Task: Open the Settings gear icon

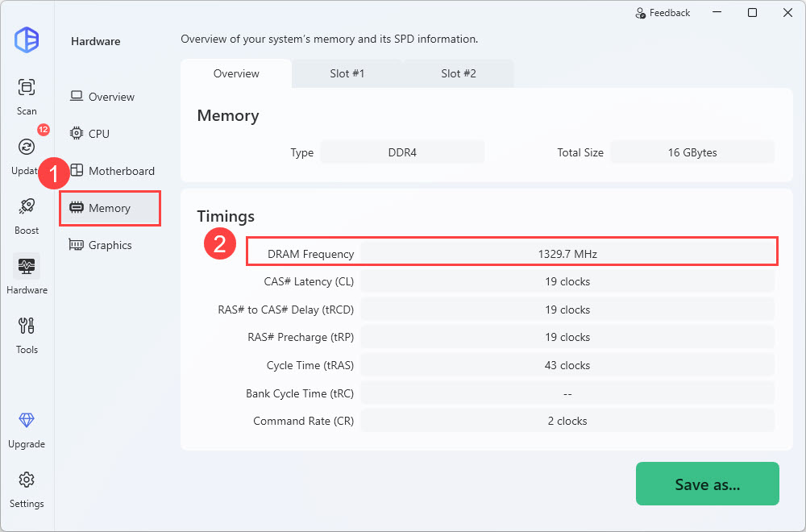Action: tap(27, 480)
